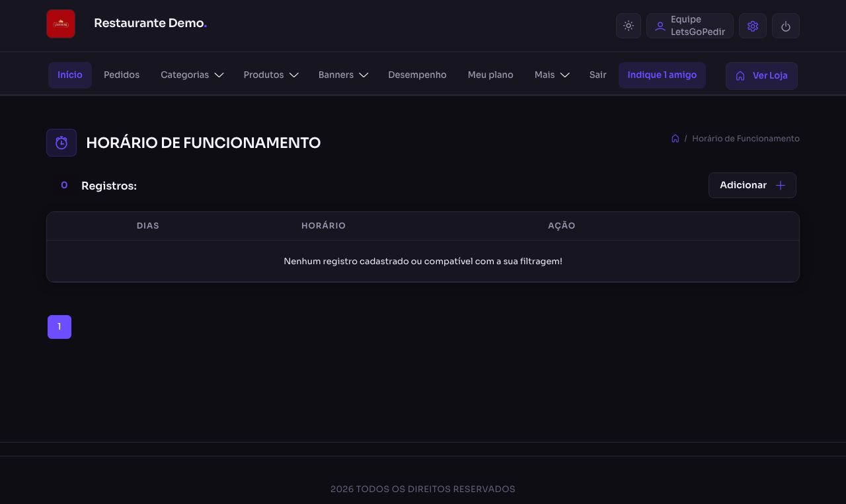Image resolution: width=846 pixels, height=504 pixels.
Task: Click the 'Nenhum registro cadastrado' message
Action: coord(423,262)
